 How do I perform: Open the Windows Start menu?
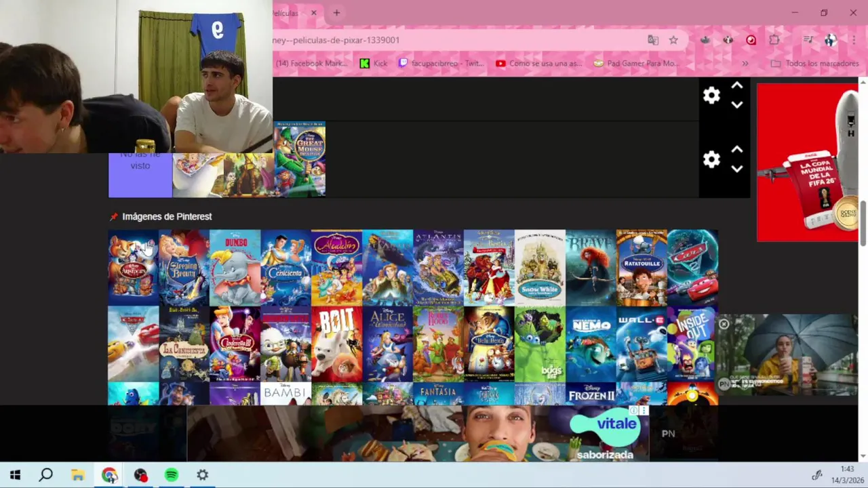coord(15,475)
